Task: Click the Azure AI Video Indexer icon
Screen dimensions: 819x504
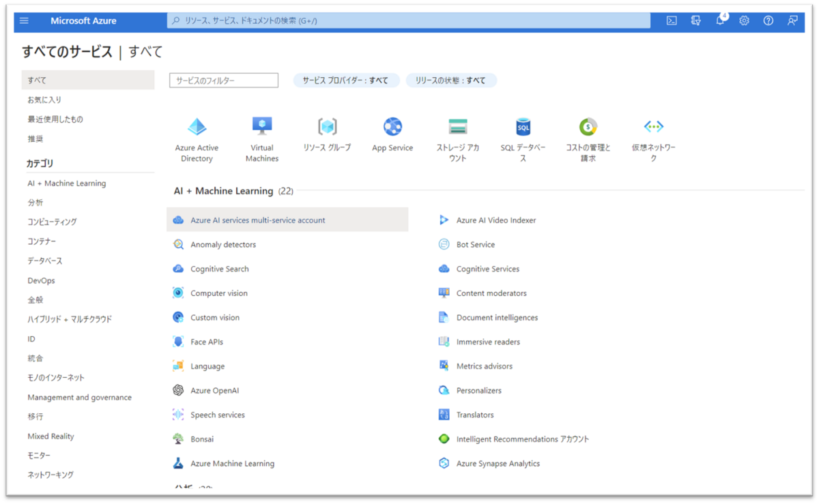Action: point(444,220)
